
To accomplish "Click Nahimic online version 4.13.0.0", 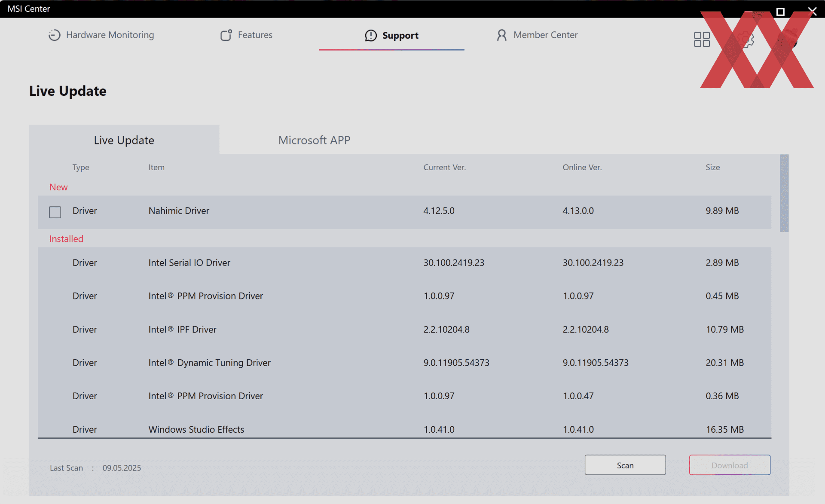I will [x=578, y=211].
